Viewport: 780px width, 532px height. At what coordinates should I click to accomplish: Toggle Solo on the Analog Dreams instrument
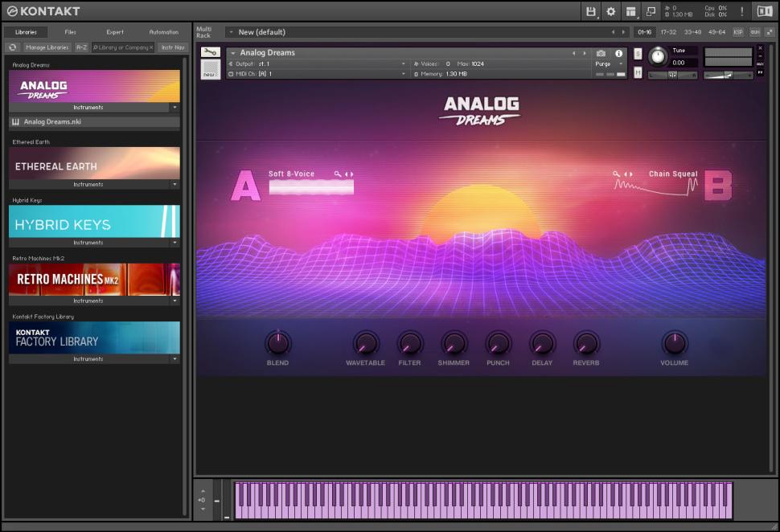[637, 54]
